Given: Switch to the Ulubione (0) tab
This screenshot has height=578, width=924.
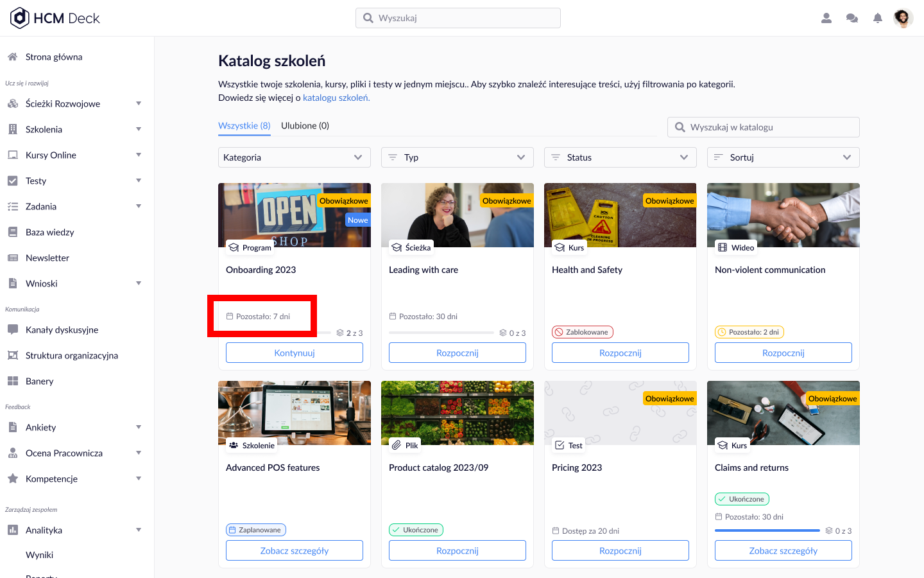Looking at the screenshot, I should (x=305, y=126).
